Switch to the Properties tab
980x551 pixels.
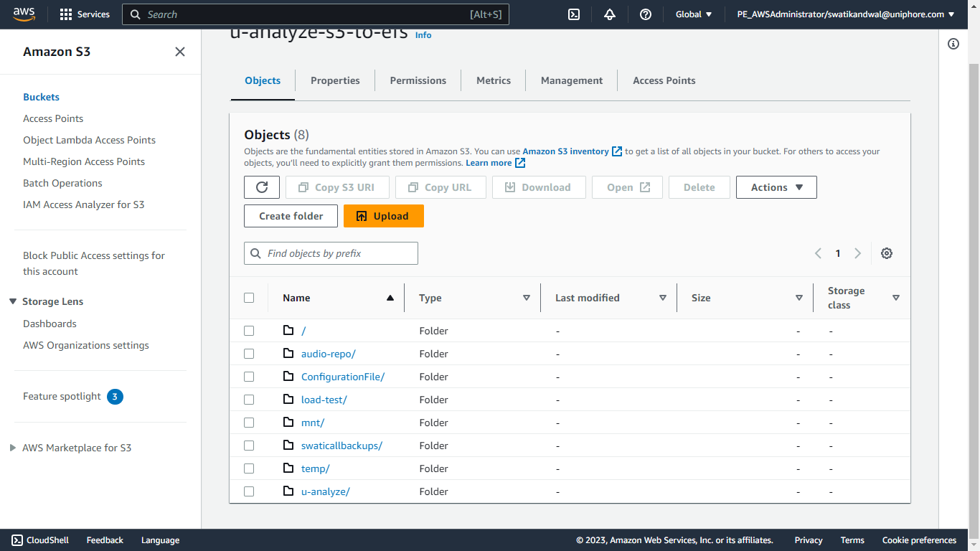click(335, 80)
